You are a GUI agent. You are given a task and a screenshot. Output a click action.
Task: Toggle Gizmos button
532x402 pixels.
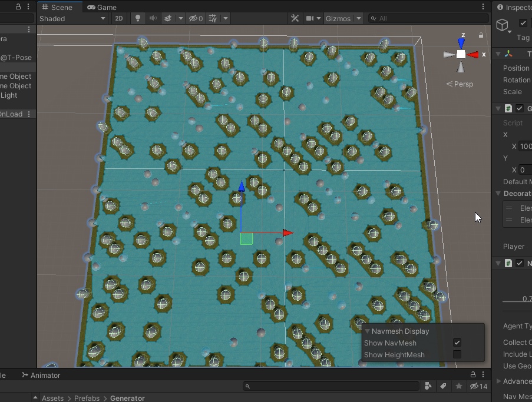338,19
